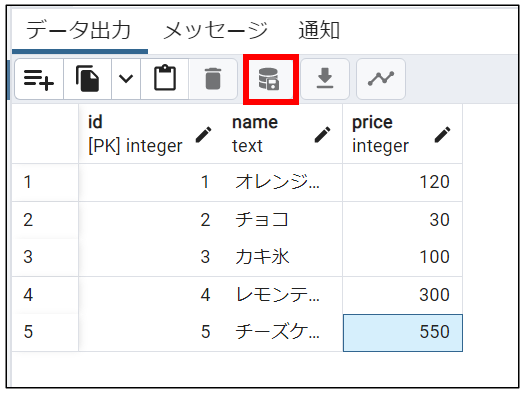The height and width of the screenshot is (394, 526).
Task: Click the チーズケ... name cell
Action: click(282, 332)
